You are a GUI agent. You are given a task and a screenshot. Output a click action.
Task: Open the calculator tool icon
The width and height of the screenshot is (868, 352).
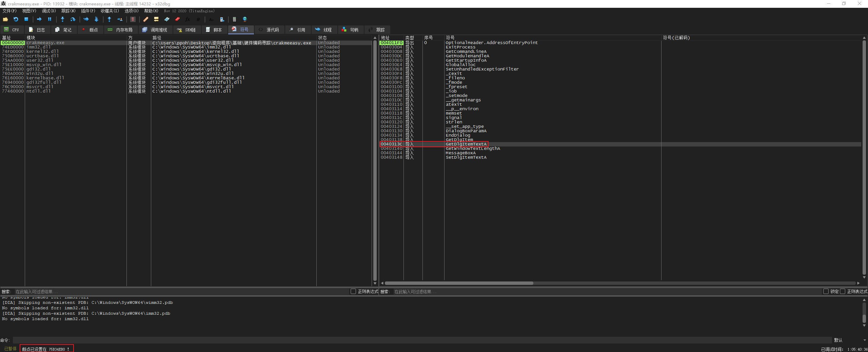[x=234, y=19]
